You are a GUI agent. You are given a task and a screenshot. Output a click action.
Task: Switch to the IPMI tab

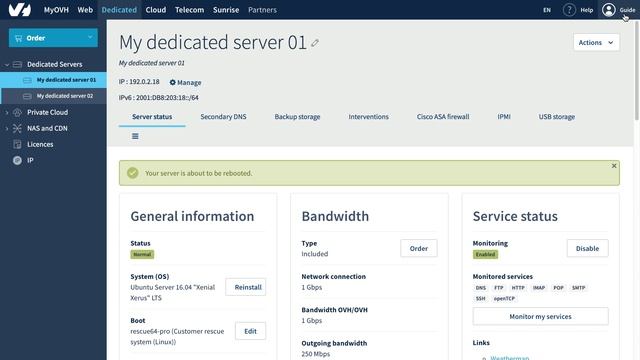click(x=504, y=117)
